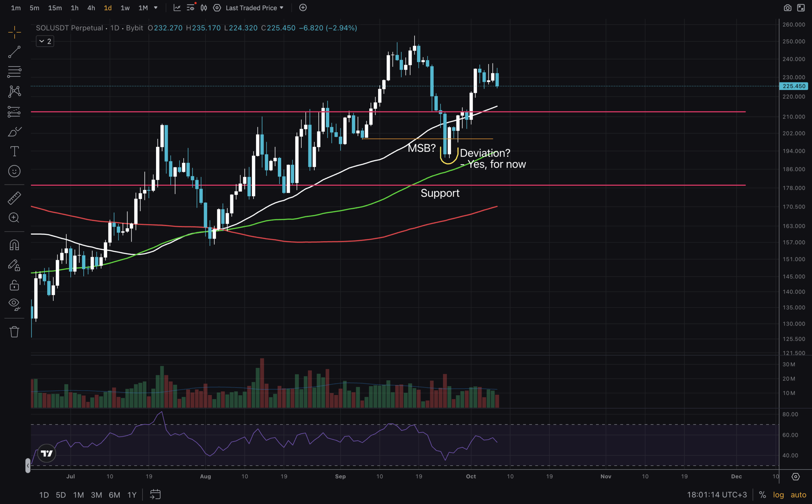Set date range to 3M
Screen dimensions: 812x504
(x=96, y=495)
